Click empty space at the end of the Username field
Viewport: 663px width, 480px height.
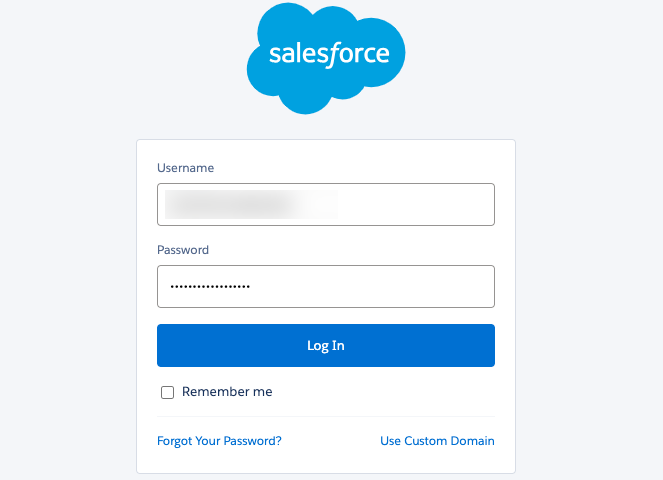(423, 204)
